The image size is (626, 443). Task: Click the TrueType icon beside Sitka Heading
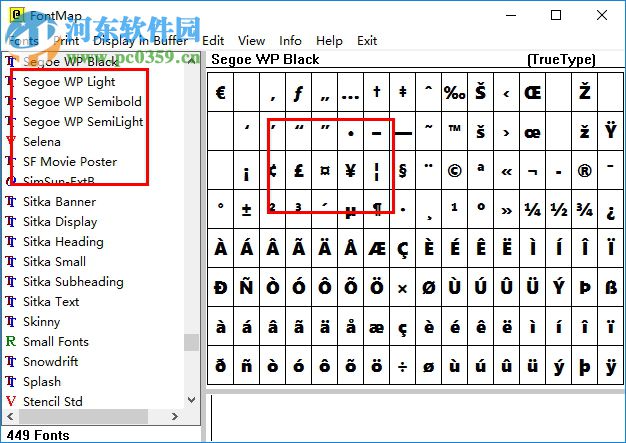[x=11, y=241]
